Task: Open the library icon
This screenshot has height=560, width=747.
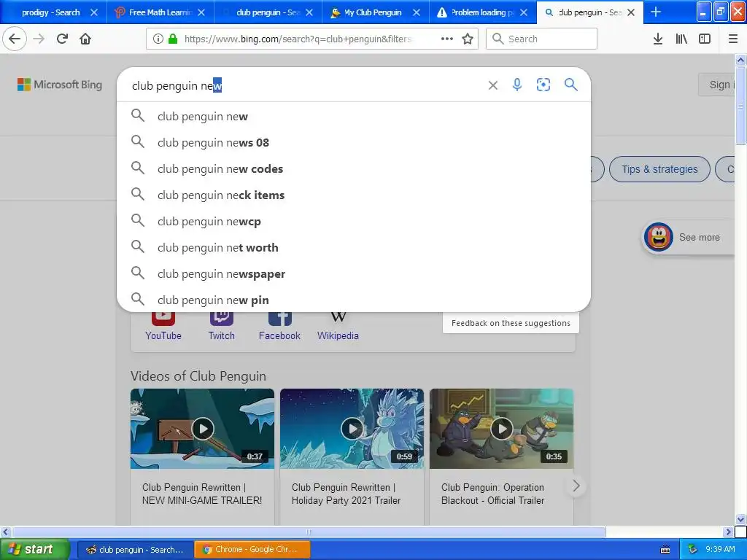Action: tap(681, 39)
